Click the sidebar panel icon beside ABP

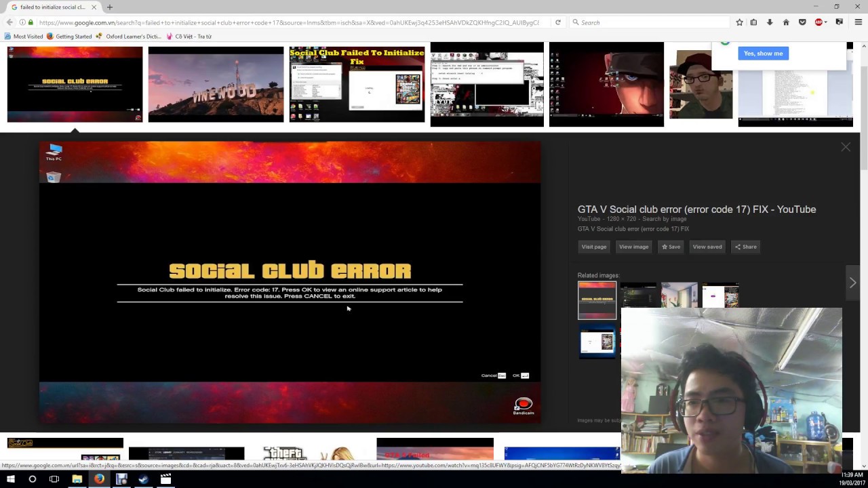pos(839,22)
